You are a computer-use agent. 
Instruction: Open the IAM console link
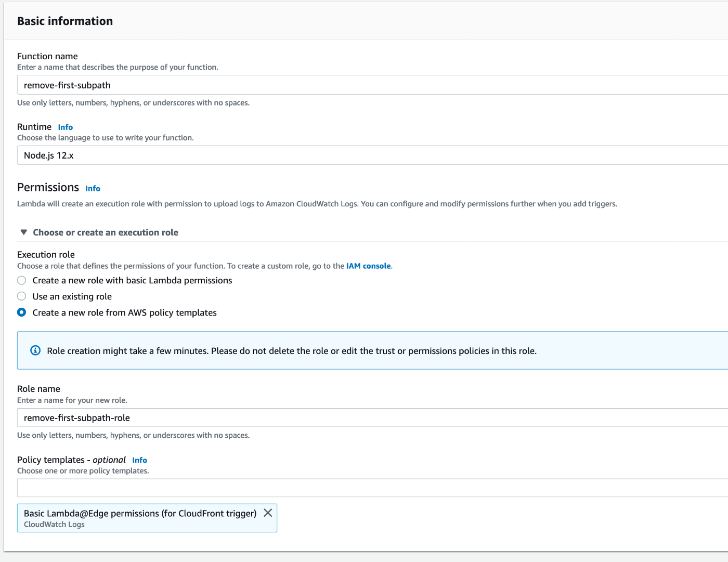click(x=368, y=266)
